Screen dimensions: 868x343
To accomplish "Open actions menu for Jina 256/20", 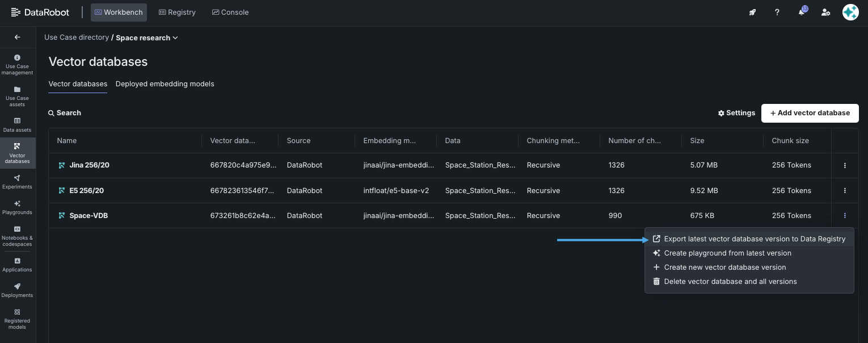I will click(845, 165).
